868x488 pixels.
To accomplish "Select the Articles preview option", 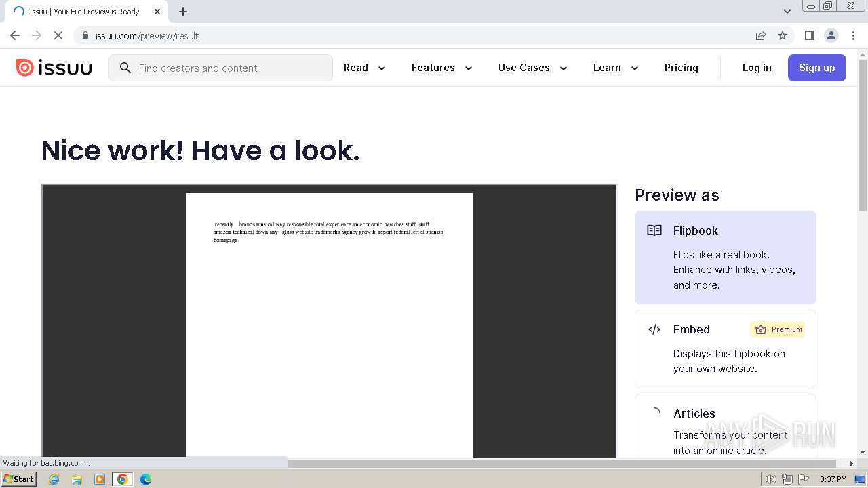I will pos(726,427).
